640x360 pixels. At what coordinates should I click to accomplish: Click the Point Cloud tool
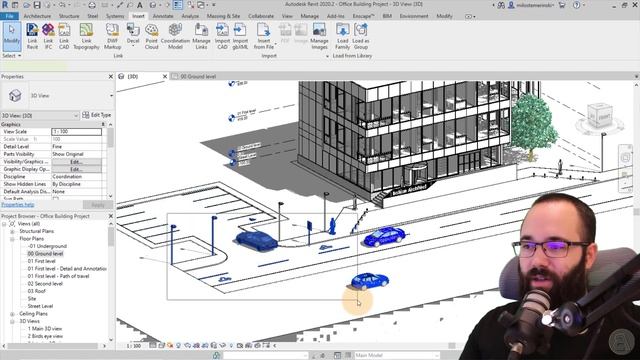(x=151, y=36)
